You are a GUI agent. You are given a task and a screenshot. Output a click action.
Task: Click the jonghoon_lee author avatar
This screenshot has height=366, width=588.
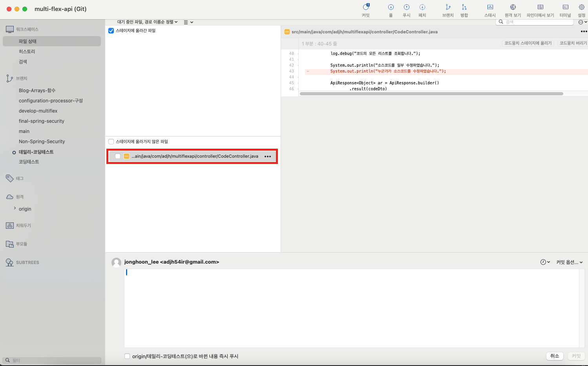(x=117, y=262)
